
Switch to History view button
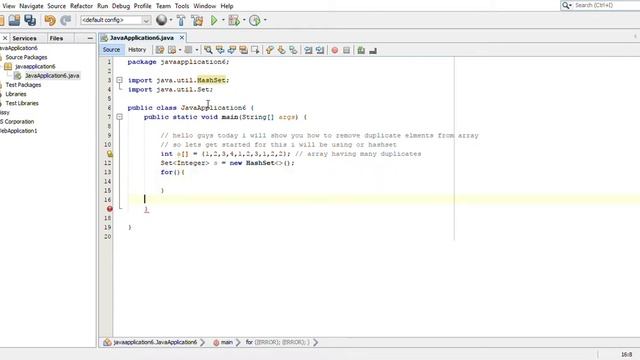137,50
